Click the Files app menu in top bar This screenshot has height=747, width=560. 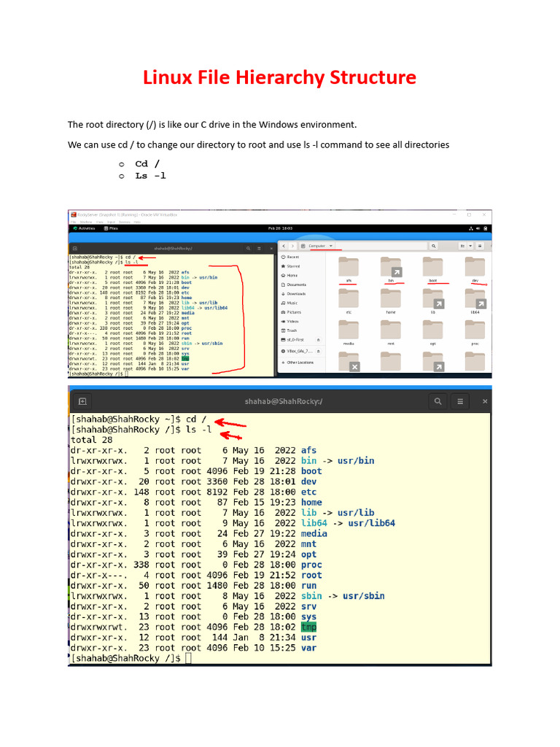click(x=111, y=228)
